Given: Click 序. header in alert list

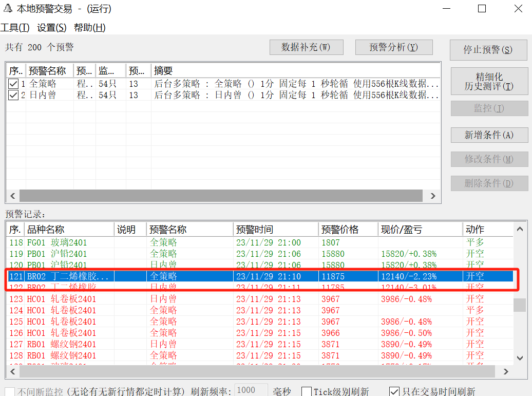Looking at the screenshot, I should pyautogui.click(x=16, y=70).
